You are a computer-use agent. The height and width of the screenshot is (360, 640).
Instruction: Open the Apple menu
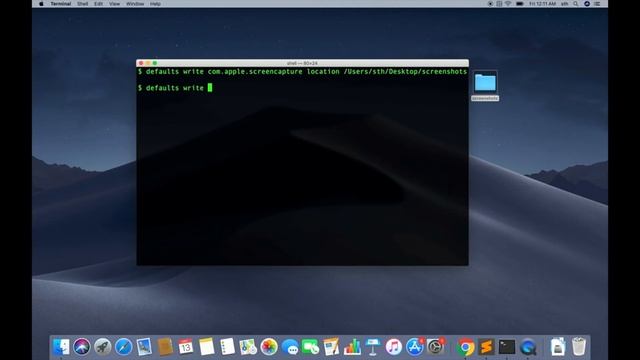[x=41, y=4]
